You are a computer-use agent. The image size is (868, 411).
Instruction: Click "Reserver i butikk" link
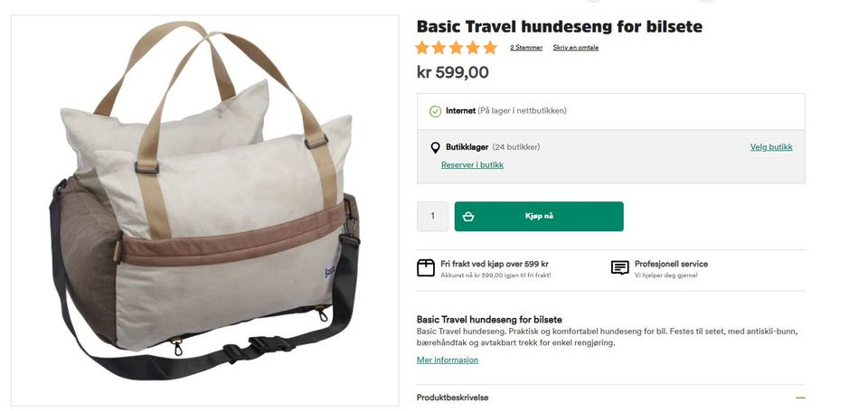point(472,165)
